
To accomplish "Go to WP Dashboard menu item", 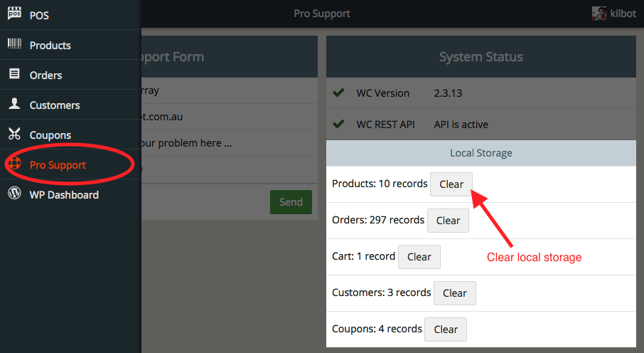I will 64,194.
